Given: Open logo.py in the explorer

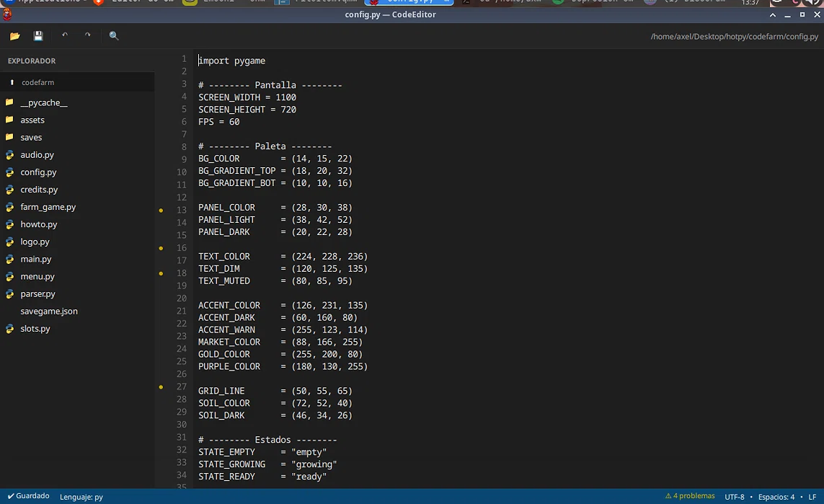Looking at the screenshot, I should (35, 242).
